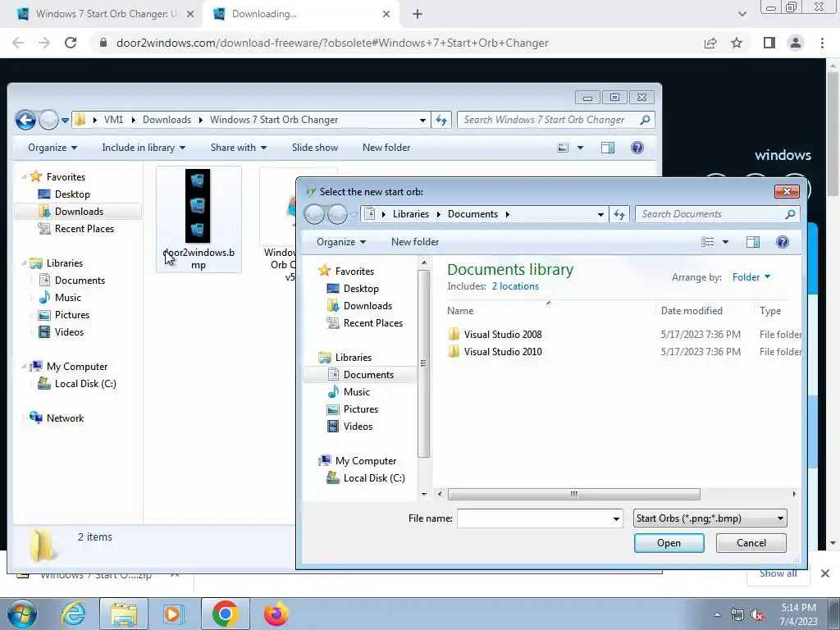
Task: Click the Open button
Action: (669, 543)
